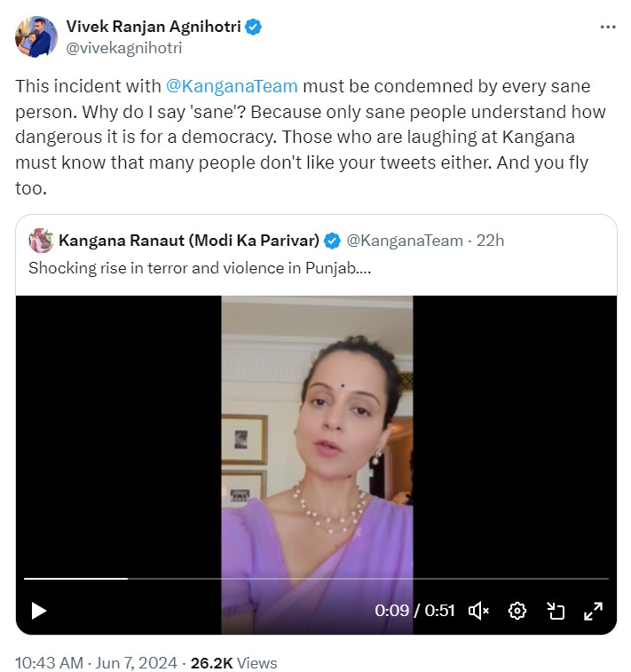Unmute the video sound
The height and width of the screenshot is (672, 631).
(x=479, y=611)
